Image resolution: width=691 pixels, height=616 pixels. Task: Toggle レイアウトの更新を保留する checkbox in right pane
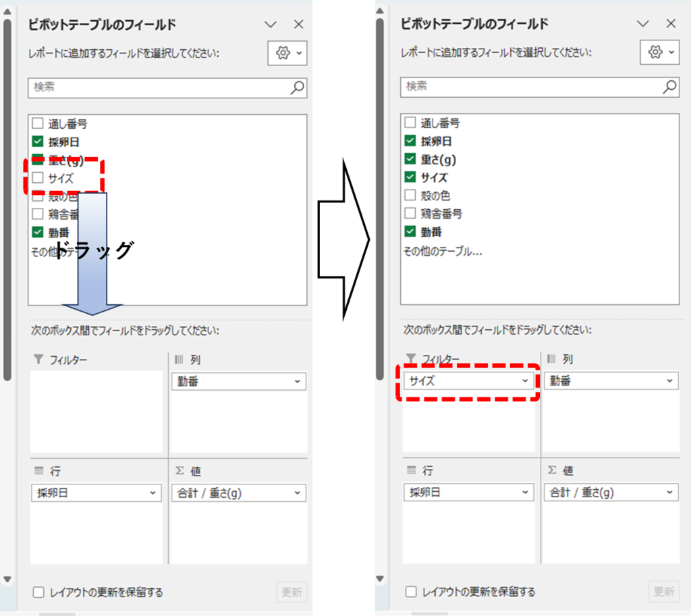(410, 592)
